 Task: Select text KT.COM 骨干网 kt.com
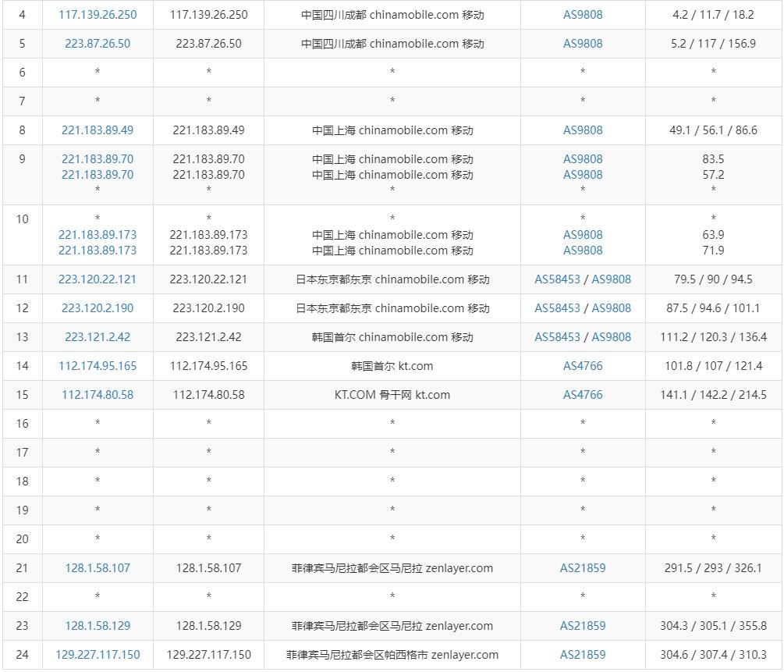point(392,395)
